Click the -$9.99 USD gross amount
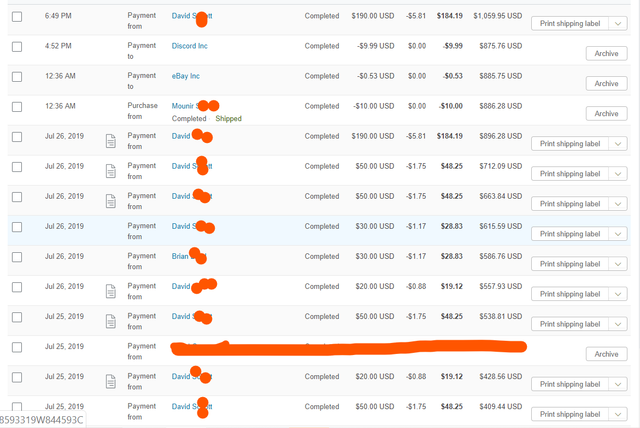 pyautogui.click(x=375, y=46)
